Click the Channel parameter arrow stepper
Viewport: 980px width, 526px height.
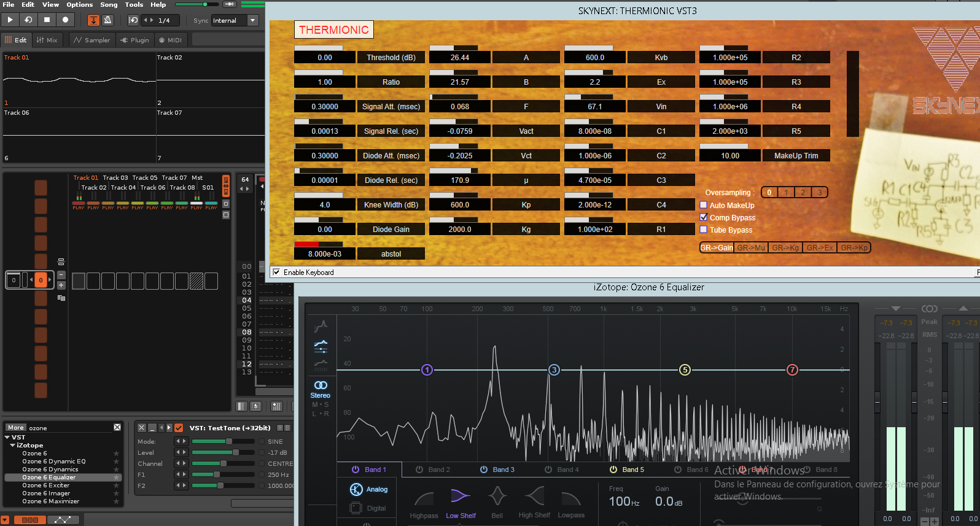[x=181, y=463]
